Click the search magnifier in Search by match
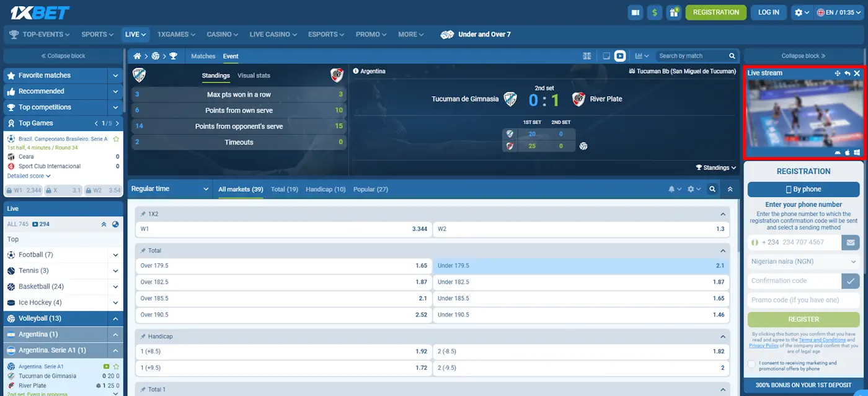868x396 pixels. (732, 55)
